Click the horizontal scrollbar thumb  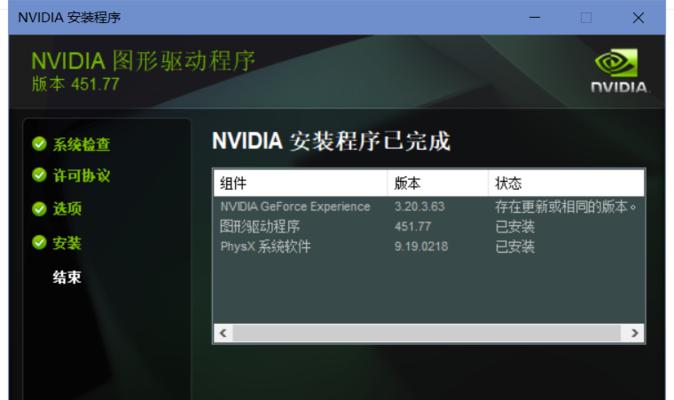coord(427,333)
